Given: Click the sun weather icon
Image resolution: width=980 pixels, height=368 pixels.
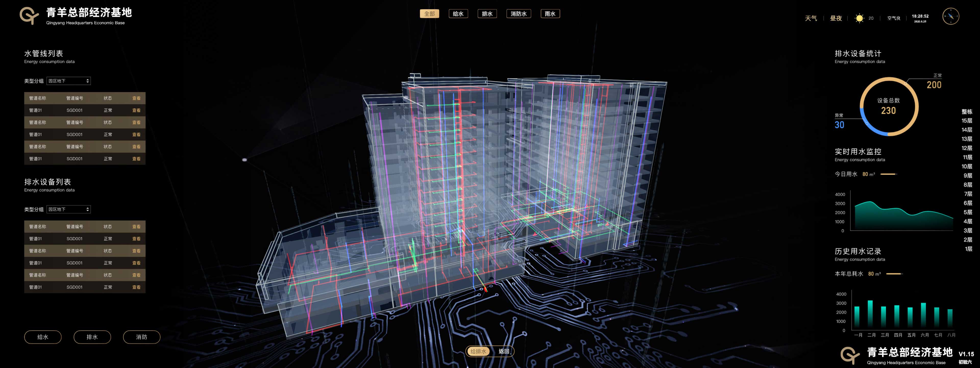Looking at the screenshot, I should coord(859,18).
